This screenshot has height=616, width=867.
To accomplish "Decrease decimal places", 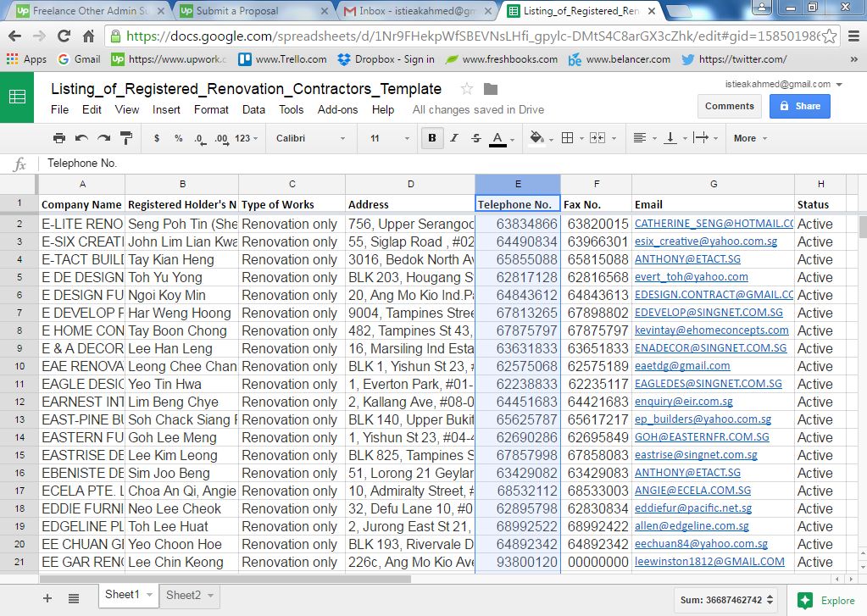I will pyautogui.click(x=200, y=138).
